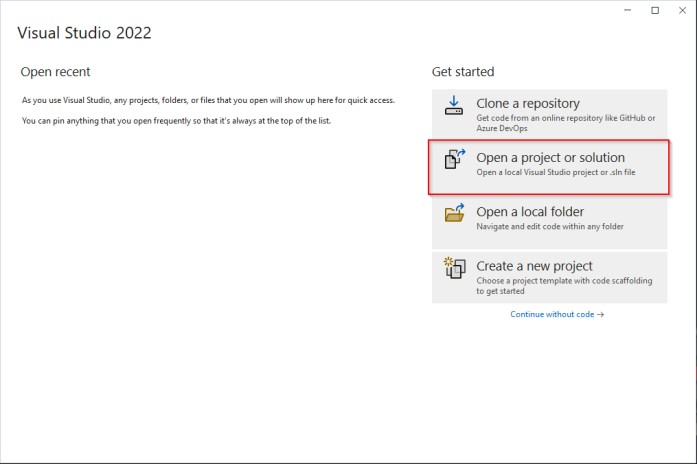Start with the "Create a new project" title
Screen dimensions: 697x464
(534, 266)
